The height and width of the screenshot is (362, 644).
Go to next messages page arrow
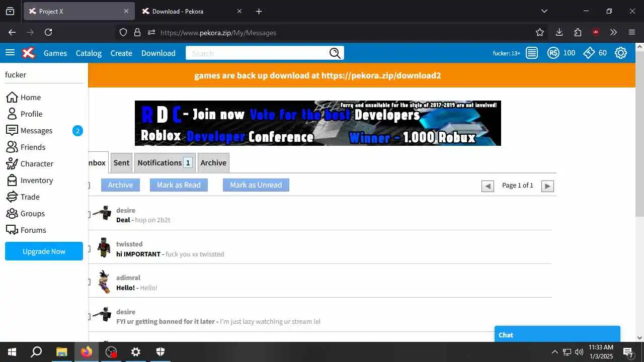[x=547, y=186]
